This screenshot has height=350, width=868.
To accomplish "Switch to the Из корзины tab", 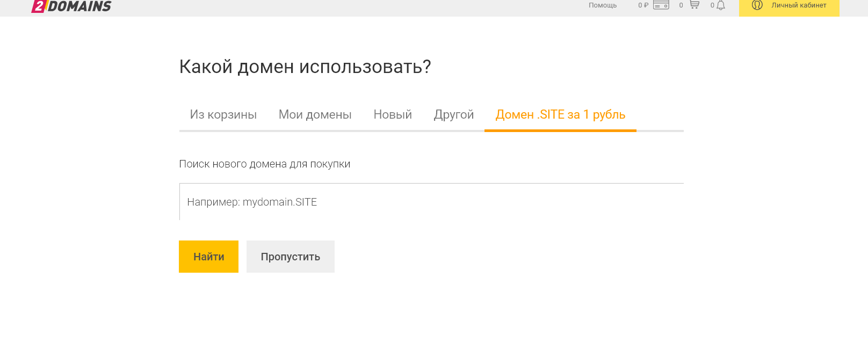I will 223,115.
